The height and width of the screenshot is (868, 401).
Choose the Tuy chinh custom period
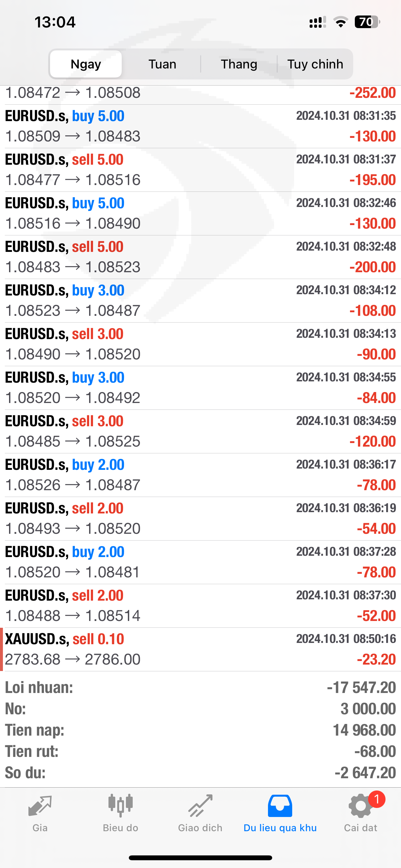[315, 64]
